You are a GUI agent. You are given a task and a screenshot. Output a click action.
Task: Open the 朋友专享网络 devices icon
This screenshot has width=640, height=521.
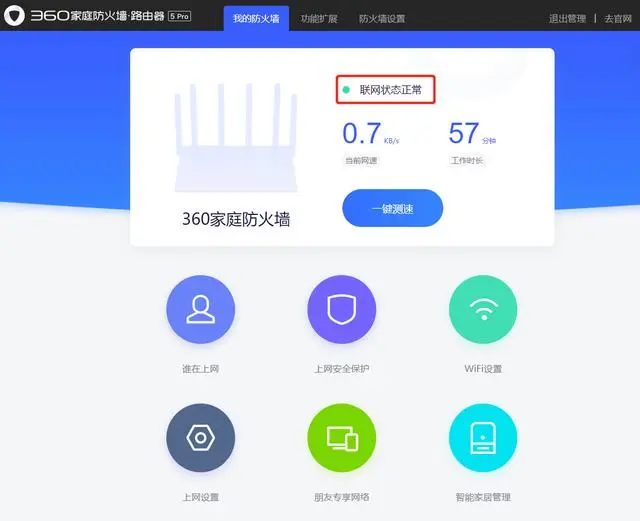[x=342, y=438]
